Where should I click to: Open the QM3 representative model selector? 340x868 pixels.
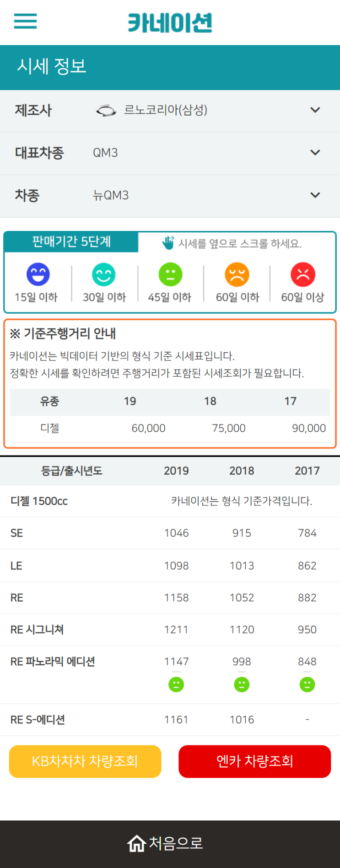coord(170,153)
